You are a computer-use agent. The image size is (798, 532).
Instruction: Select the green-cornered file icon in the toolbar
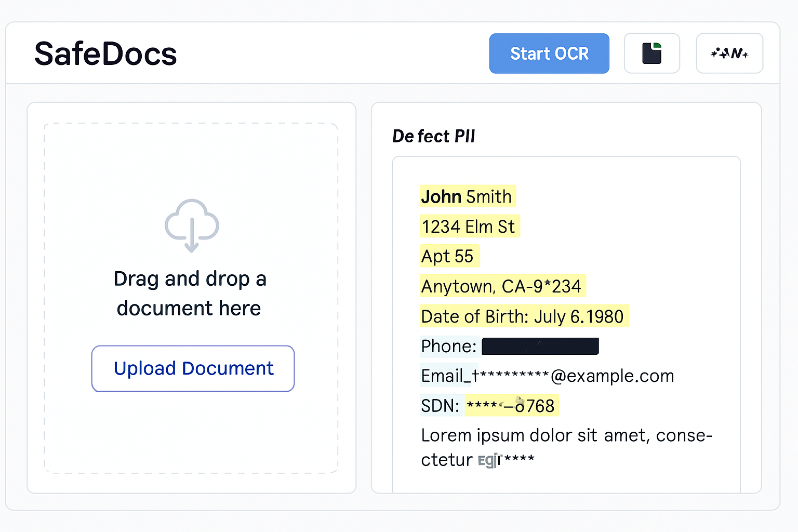coord(652,53)
